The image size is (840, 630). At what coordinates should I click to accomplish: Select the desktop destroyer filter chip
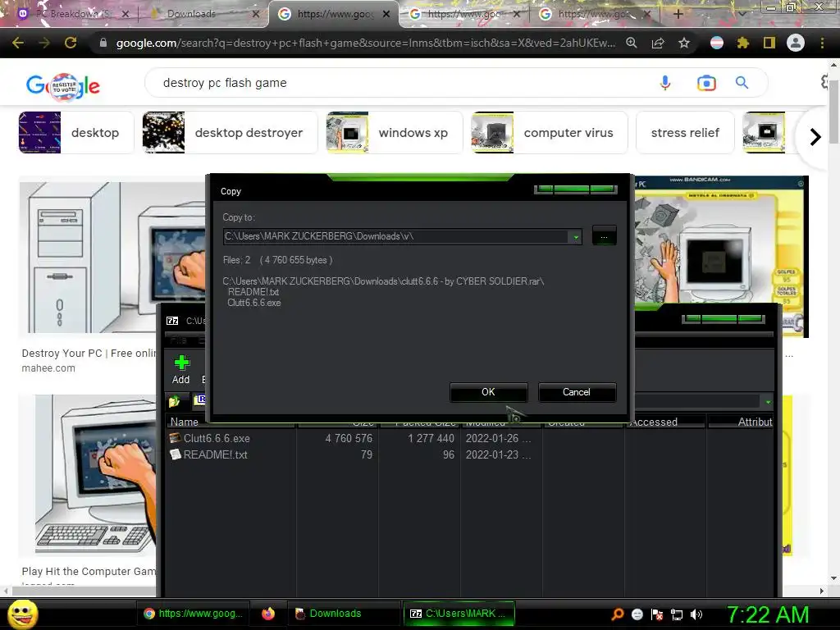[230, 133]
